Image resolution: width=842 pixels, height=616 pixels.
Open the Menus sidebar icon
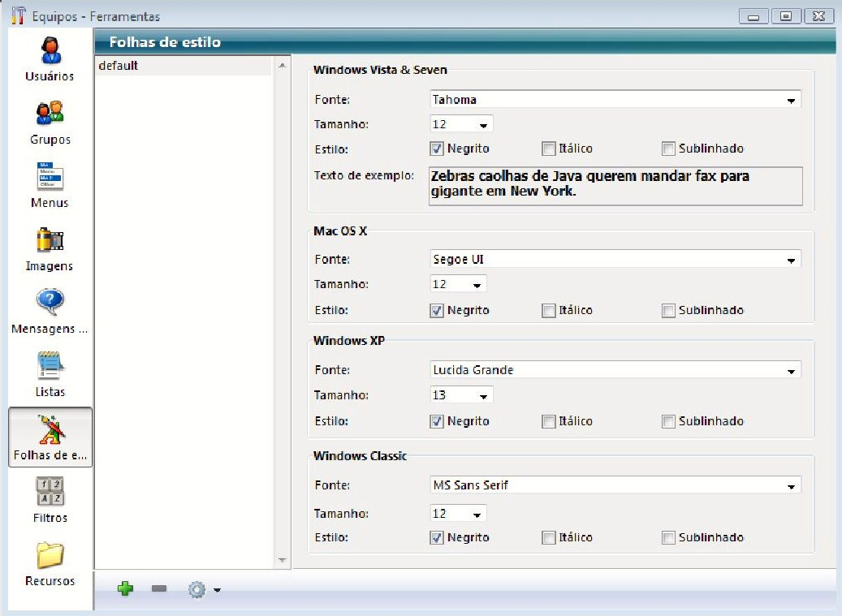(50, 177)
